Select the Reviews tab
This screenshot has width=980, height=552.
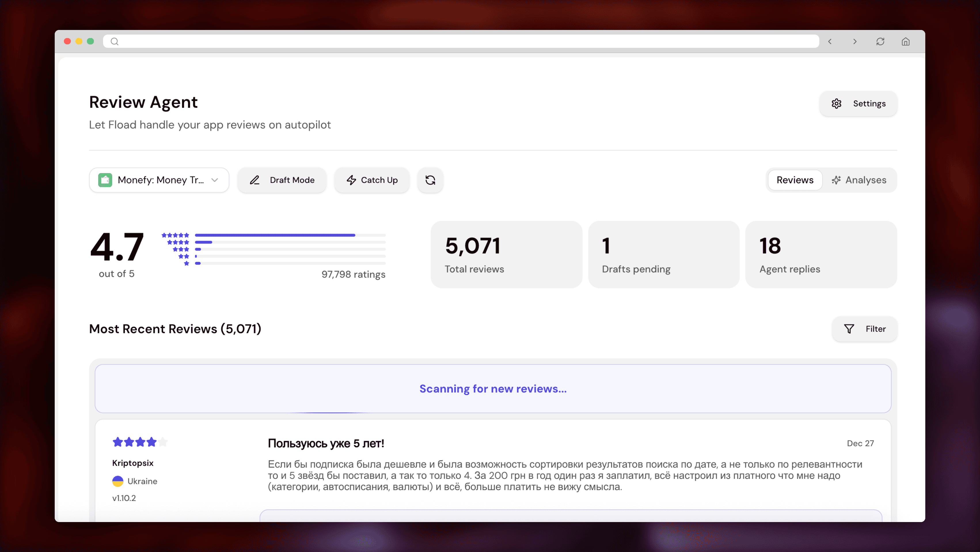point(795,180)
